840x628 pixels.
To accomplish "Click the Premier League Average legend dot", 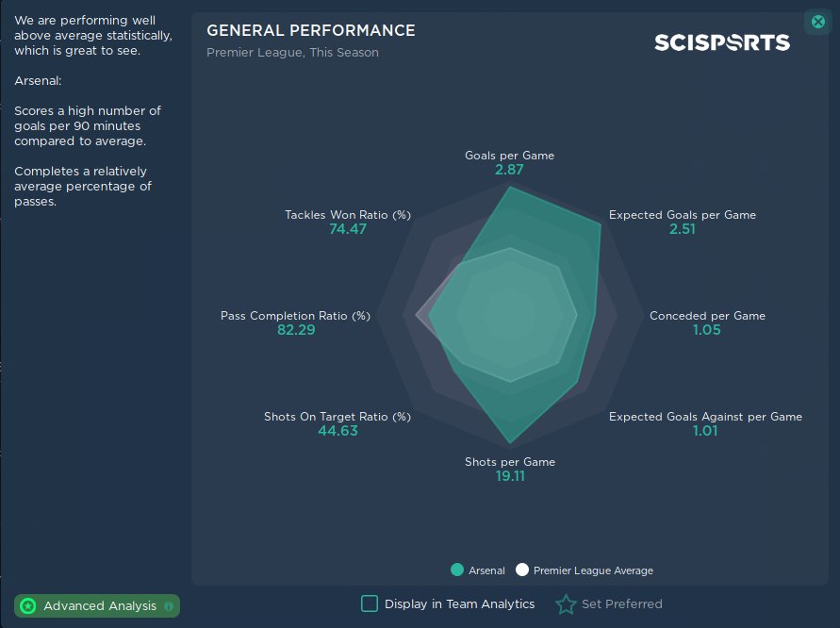I will (522, 570).
